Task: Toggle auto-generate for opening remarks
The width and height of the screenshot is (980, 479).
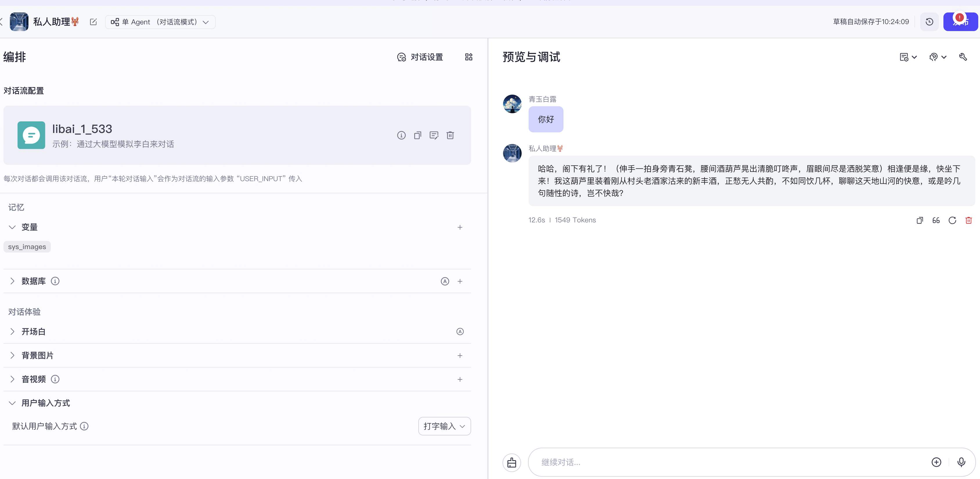Action: [460, 332]
